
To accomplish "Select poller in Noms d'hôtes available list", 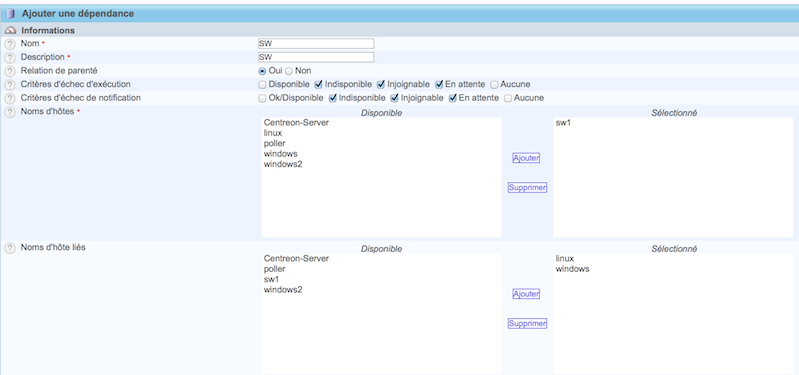I will 274,143.
